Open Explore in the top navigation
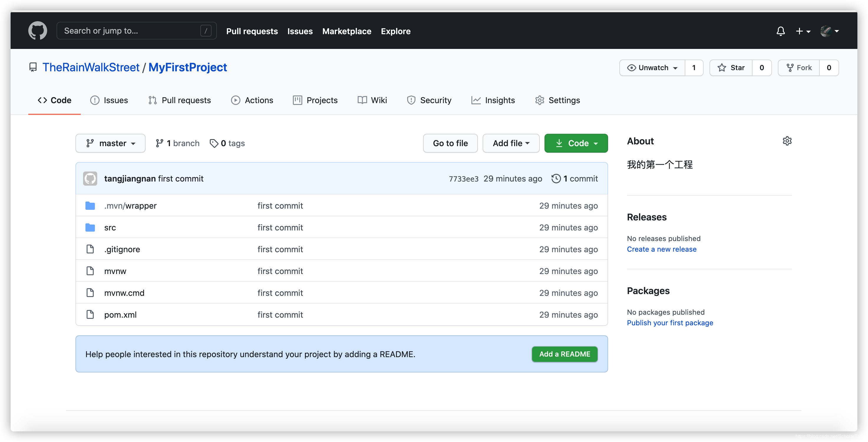868x442 pixels. pos(396,31)
